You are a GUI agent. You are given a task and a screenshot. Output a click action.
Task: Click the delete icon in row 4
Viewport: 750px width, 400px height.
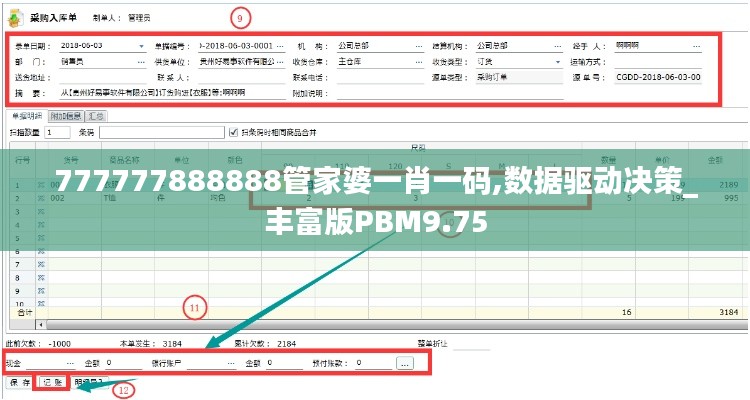click(x=41, y=225)
